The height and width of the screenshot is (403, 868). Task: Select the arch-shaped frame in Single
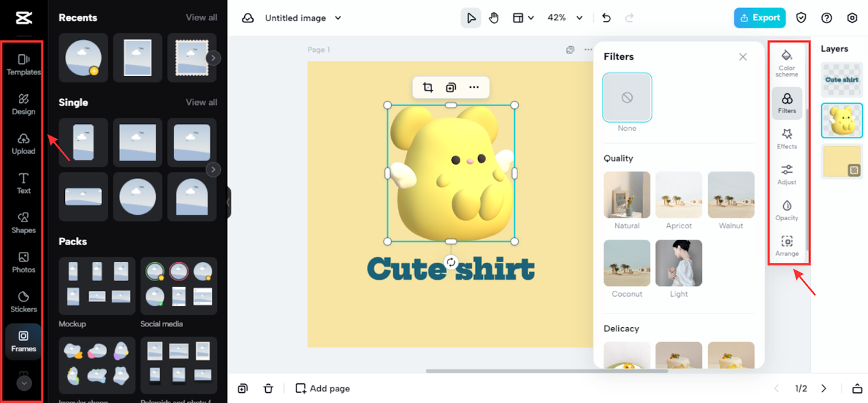pyautogui.click(x=192, y=197)
